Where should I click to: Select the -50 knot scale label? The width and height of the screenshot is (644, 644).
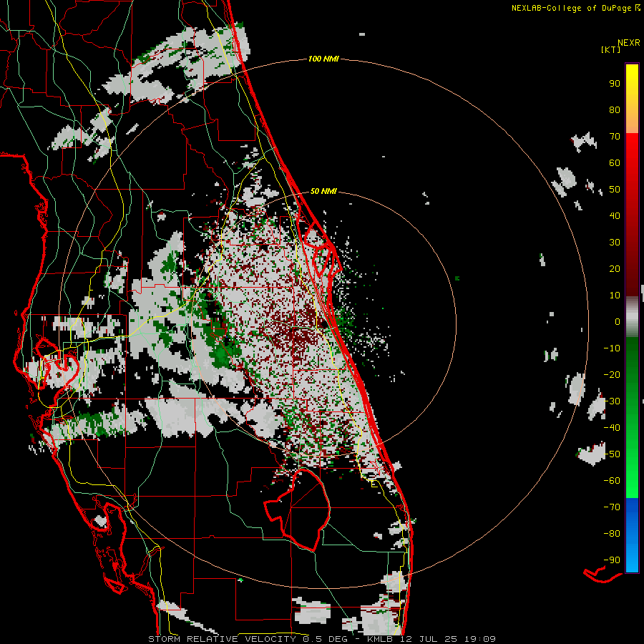pyautogui.click(x=612, y=454)
